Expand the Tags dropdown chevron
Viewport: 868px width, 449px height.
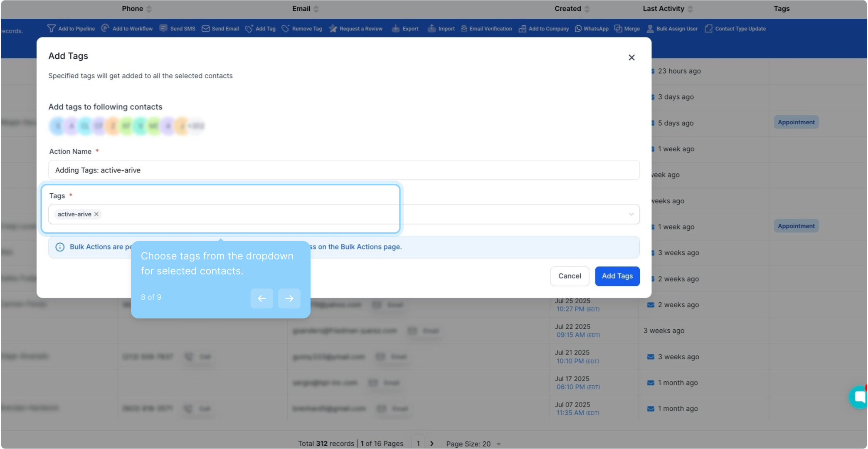tap(631, 214)
